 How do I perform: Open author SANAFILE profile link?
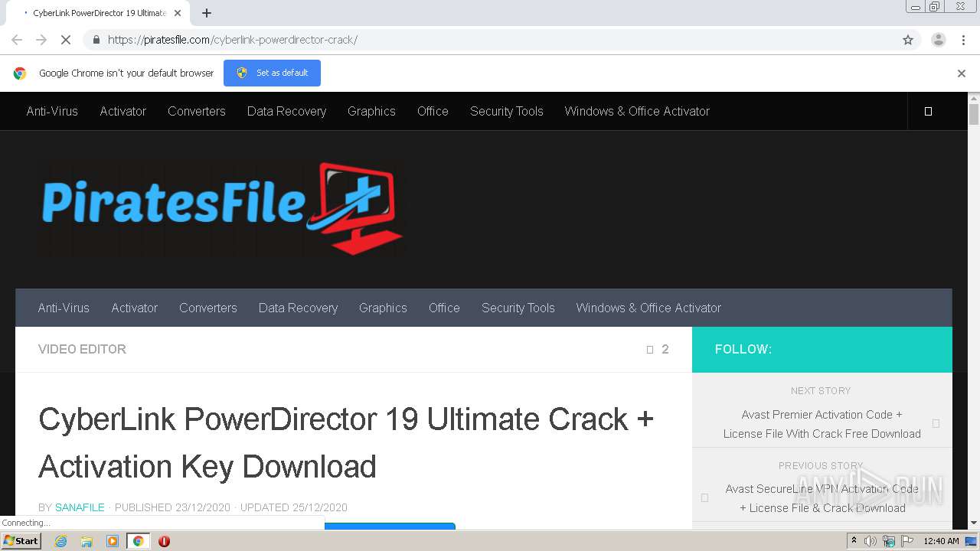click(x=80, y=507)
